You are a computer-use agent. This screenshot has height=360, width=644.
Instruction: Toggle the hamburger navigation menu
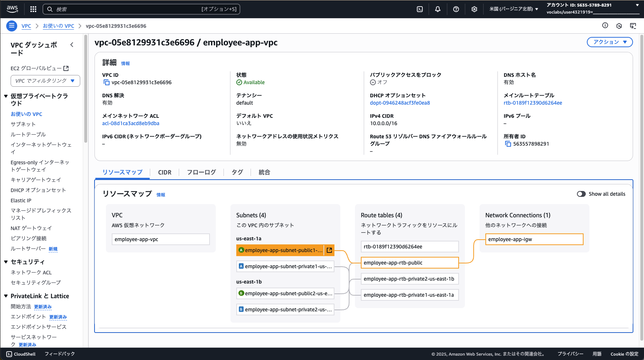(12, 26)
